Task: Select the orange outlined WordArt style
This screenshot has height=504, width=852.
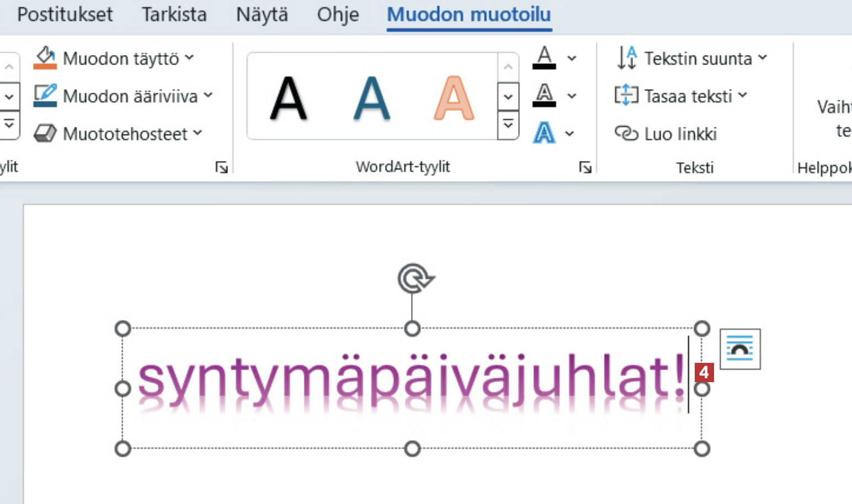Action: [x=453, y=98]
